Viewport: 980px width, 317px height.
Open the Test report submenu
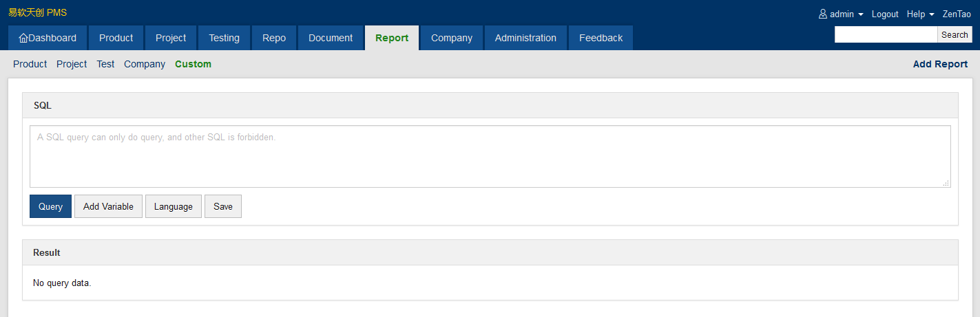pyautogui.click(x=105, y=64)
